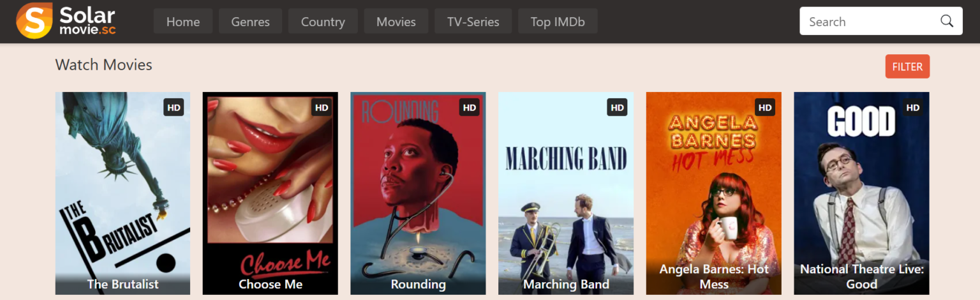The image size is (980, 300).
Task: Click HD badge on National Theatre Live poster
Action: point(913,107)
